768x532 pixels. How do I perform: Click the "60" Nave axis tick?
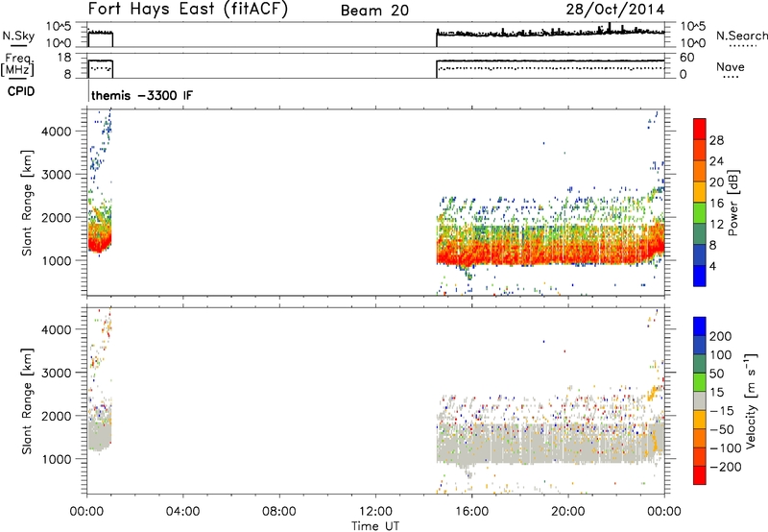click(x=687, y=58)
